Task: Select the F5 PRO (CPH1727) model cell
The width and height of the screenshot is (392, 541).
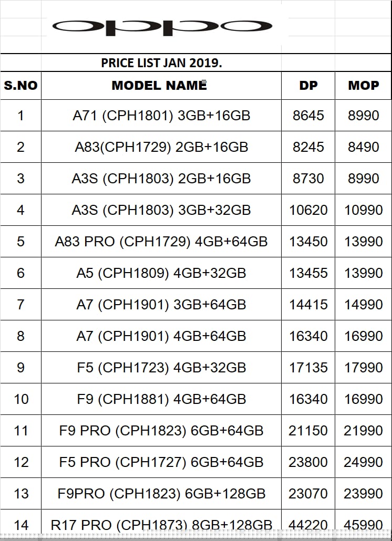Action: point(161,462)
